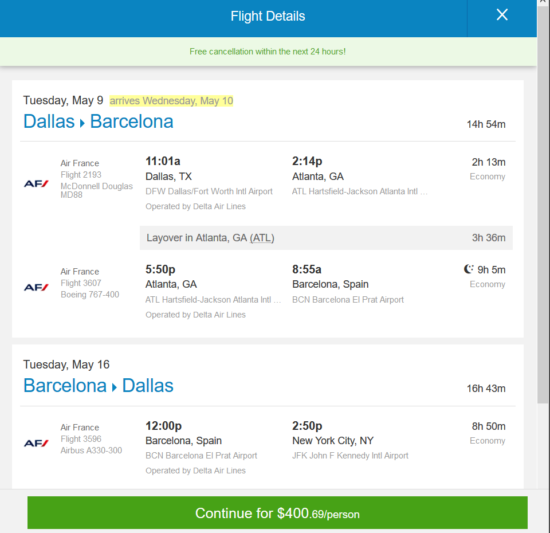Image resolution: width=550 pixels, height=533 pixels.
Task: Click the Layover in Atlanta row
Action: (x=326, y=238)
